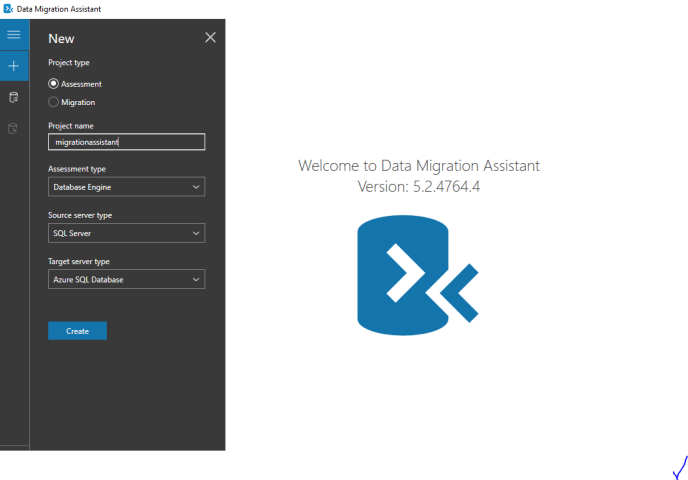The width and height of the screenshot is (688, 480).
Task: Open the assessments database icon in sidebar
Action: (x=14, y=97)
